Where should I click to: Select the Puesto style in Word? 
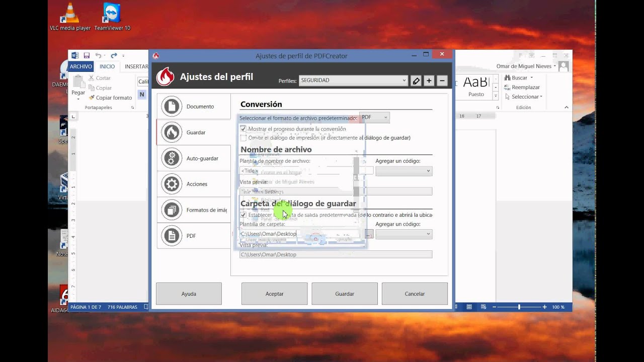click(476, 86)
